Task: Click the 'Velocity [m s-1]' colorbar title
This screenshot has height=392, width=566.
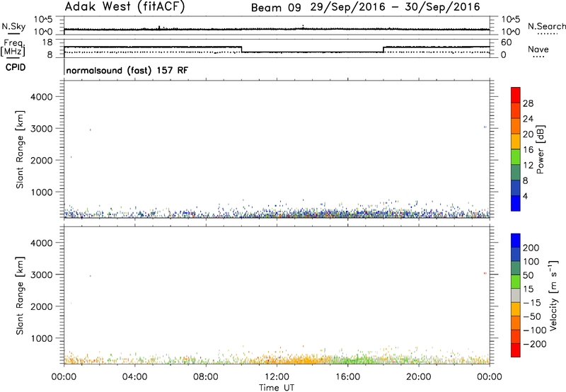Action: click(553, 295)
